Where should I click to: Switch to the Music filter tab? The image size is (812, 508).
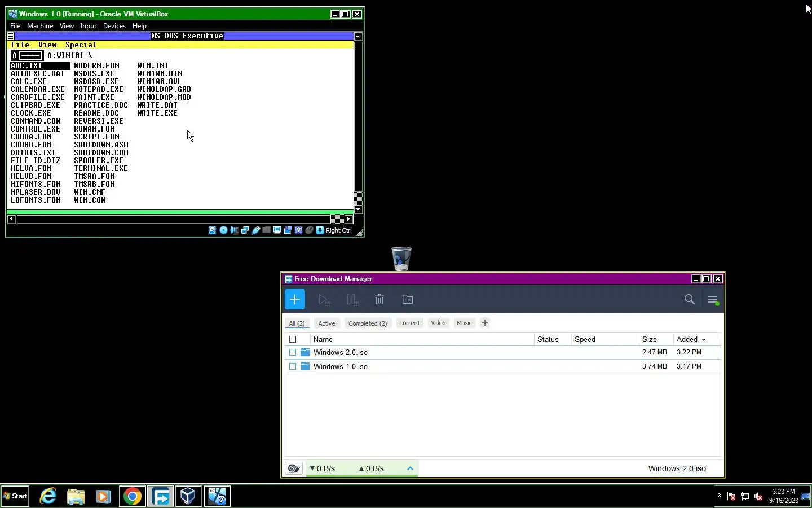click(464, 323)
